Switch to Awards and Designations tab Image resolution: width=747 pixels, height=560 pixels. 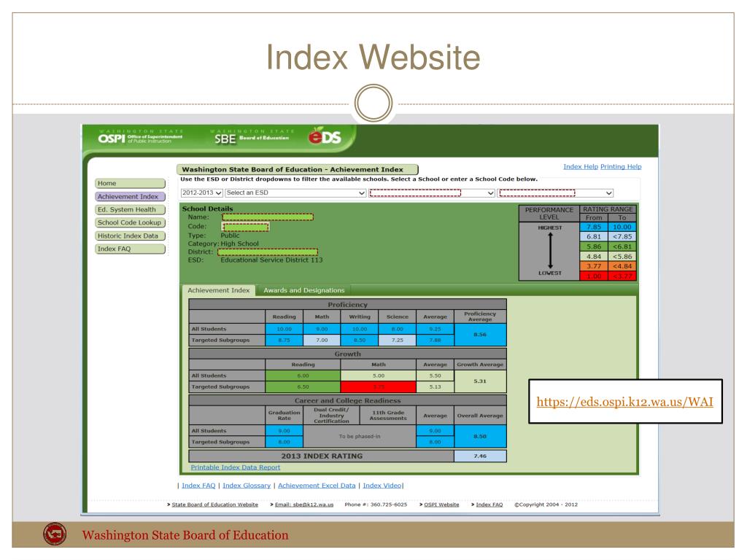(303, 290)
